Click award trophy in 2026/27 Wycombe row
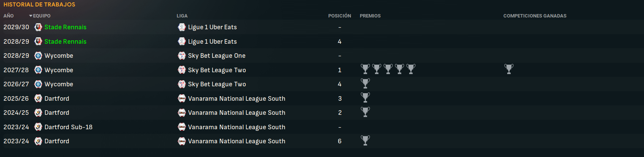This screenshot has height=157, width=644. (x=365, y=83)
